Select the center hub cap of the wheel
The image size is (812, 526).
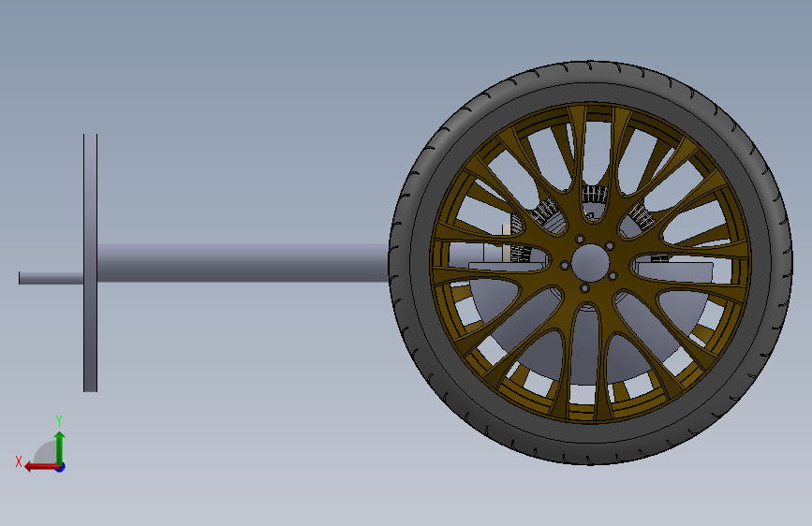click(x=589, y=263)
